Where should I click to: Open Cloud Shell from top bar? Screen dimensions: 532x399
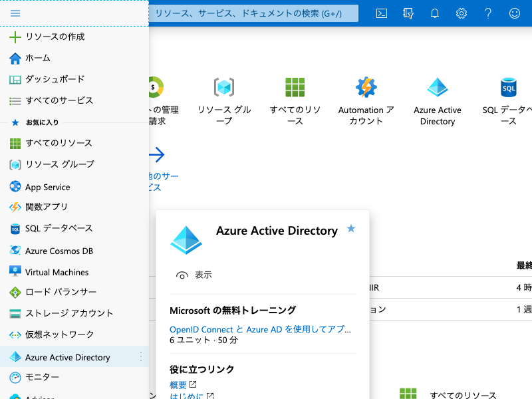click(x=382, y=13)
